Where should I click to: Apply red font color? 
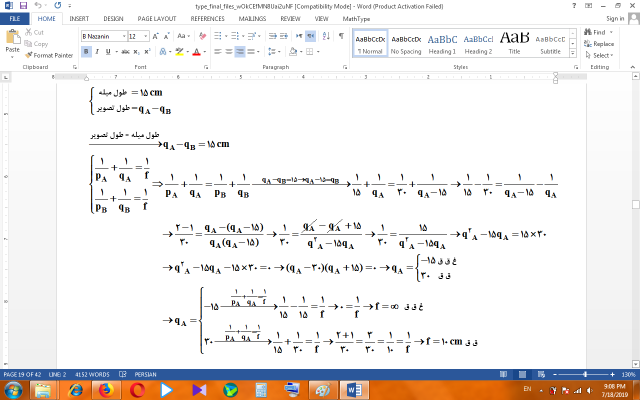pyautogui.click(x=197, y=52)
